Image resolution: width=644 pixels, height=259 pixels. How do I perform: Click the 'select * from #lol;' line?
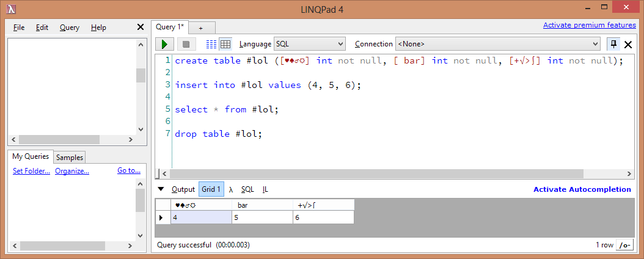click(x=227, y=109)
